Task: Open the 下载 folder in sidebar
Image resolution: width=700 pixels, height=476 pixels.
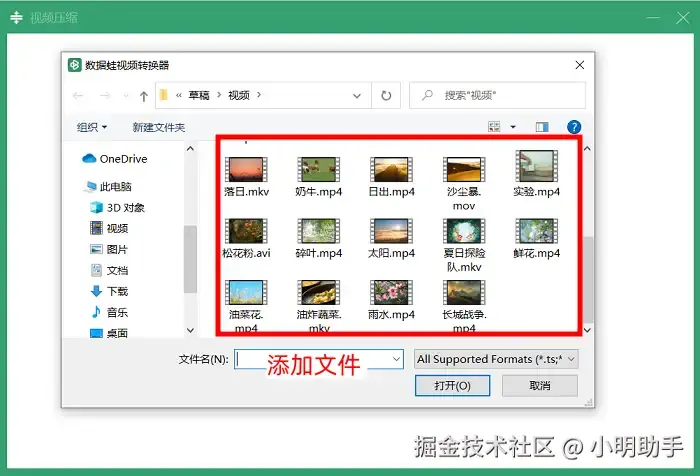Action: point(109,291)
